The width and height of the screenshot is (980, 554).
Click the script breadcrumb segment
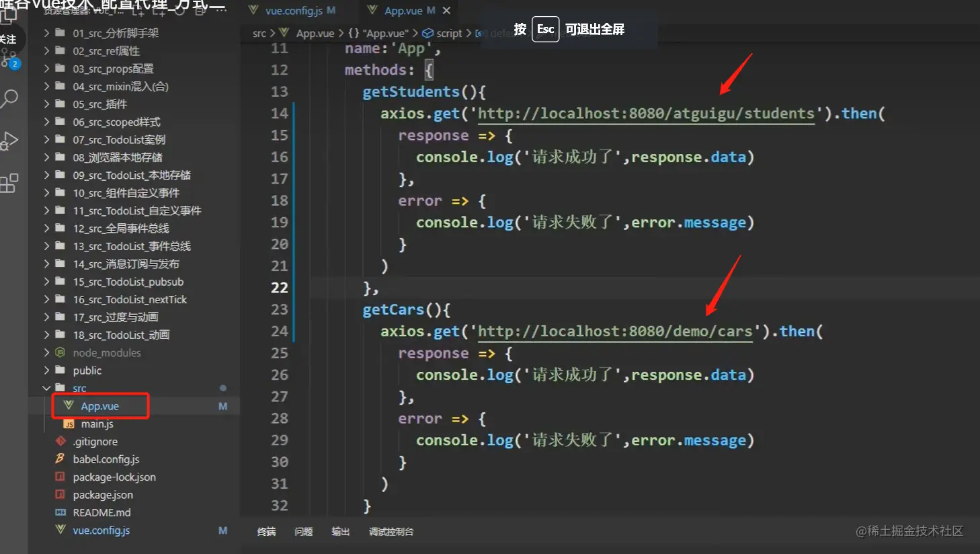tap(442, 33)
